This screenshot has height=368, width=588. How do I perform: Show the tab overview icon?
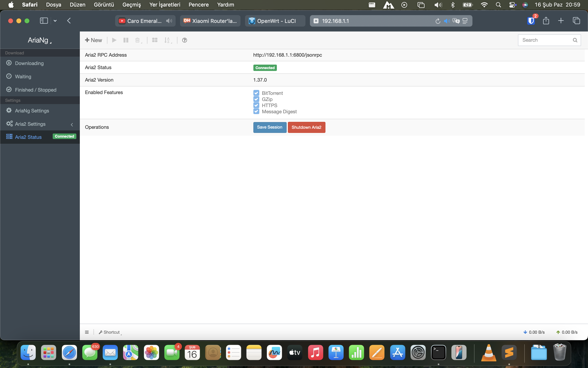(576, 21)
